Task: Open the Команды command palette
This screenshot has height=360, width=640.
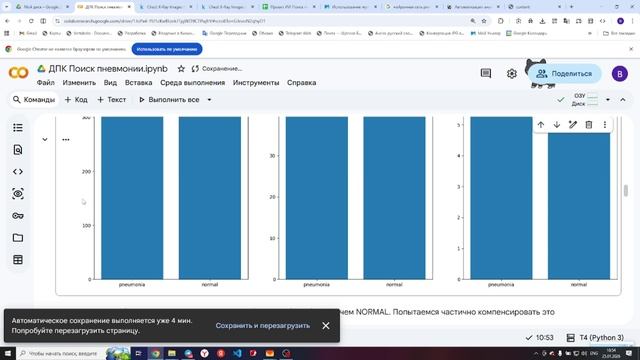Action: 34,100
